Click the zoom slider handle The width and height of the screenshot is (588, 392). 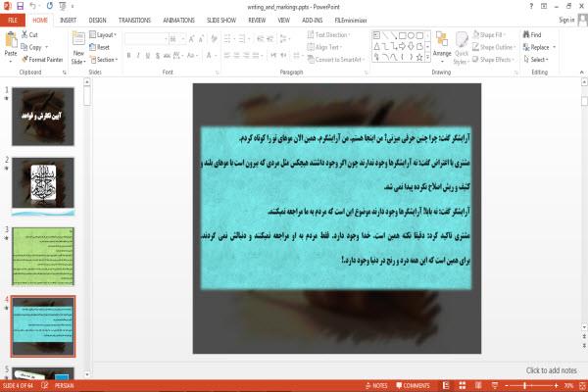click(x=525, y=385)
